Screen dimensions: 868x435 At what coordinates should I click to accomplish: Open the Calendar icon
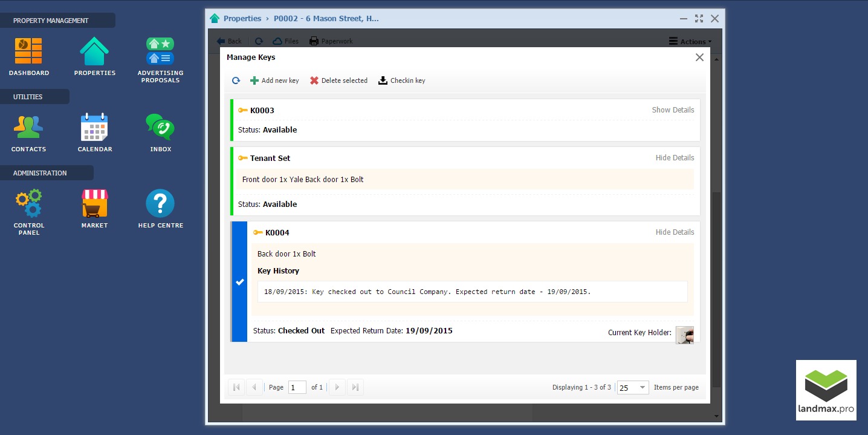click(x=94, y=128)
